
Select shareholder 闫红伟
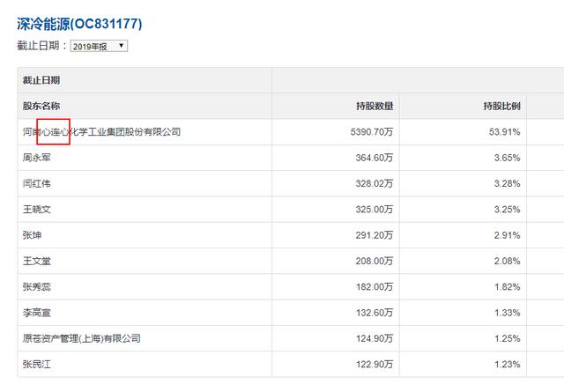pos(37,184)
